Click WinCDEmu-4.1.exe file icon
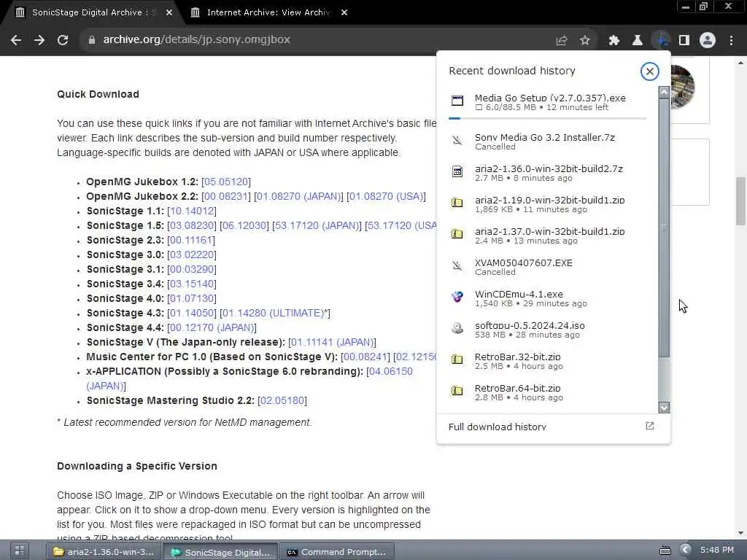The width and height of the screenshot is (747, 560). click(457, 297)
